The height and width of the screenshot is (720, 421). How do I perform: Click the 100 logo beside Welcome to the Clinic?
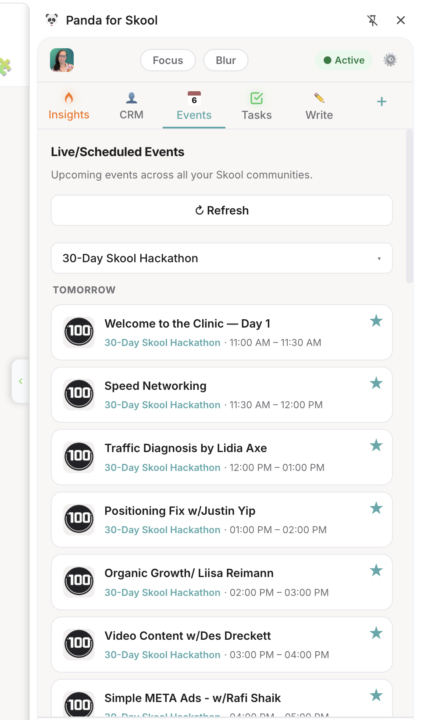(x=79, y=332)
